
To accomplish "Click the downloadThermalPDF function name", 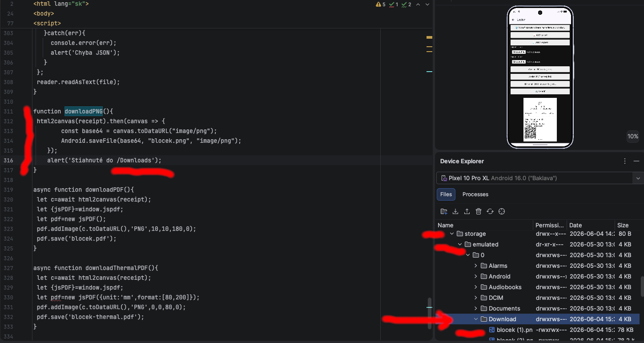I will click(117, 268).
